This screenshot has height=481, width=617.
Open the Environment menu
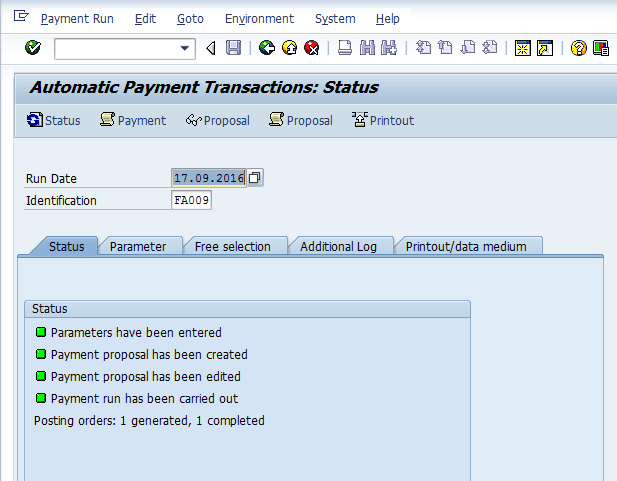pyautogui.click(x=259, y=19)
